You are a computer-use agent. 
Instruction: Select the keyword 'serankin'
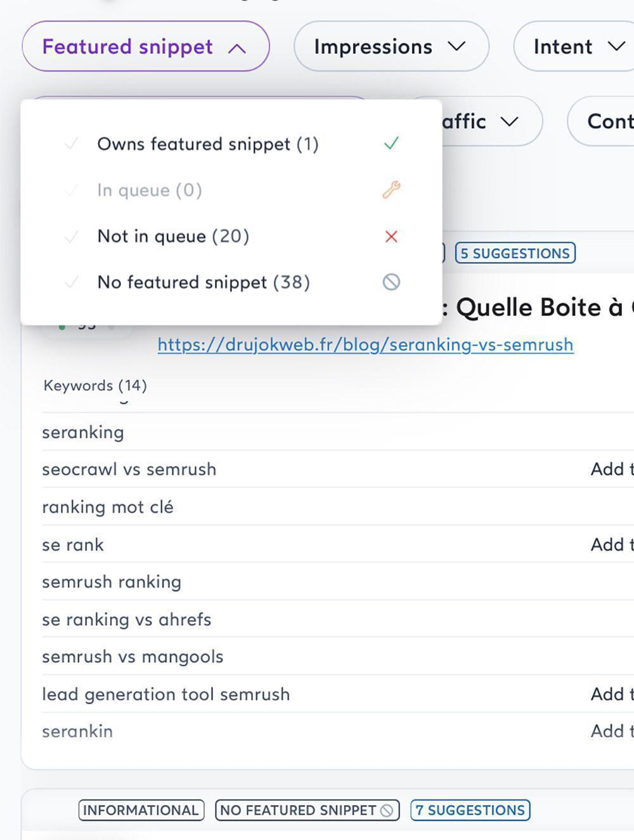pyautogui.click(x=77, y=732)
